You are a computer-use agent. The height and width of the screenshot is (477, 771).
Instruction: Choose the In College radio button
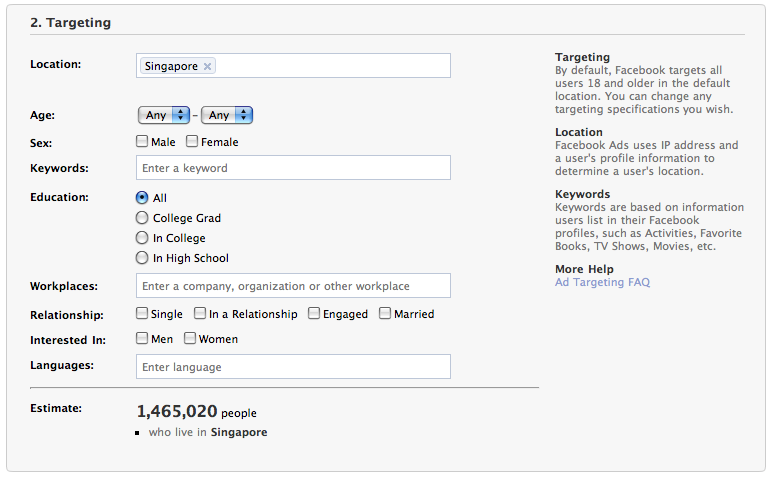(142, 238)
